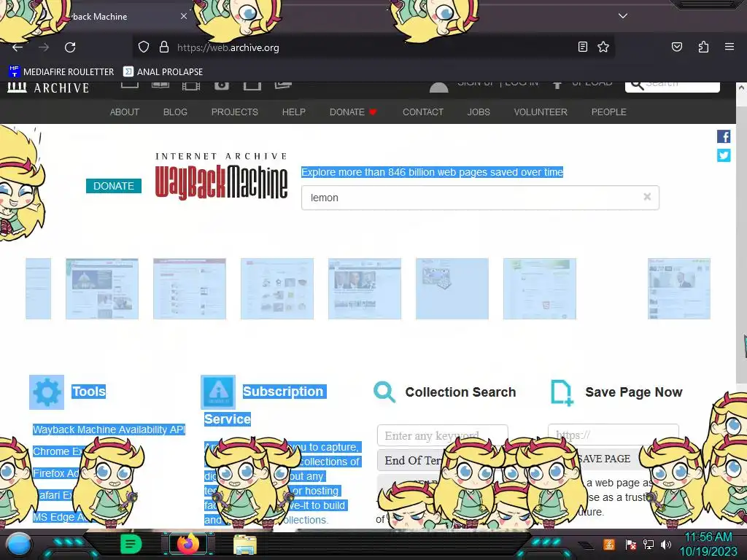Open the volume speaker tray icon
The height and width of the screenshot is (560, 747).
point(666,544)
